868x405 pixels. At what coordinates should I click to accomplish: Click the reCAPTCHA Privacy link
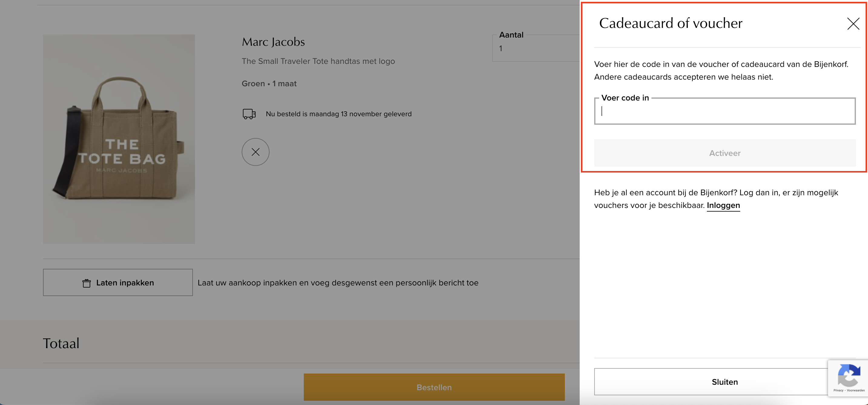[x=838, y=390]
